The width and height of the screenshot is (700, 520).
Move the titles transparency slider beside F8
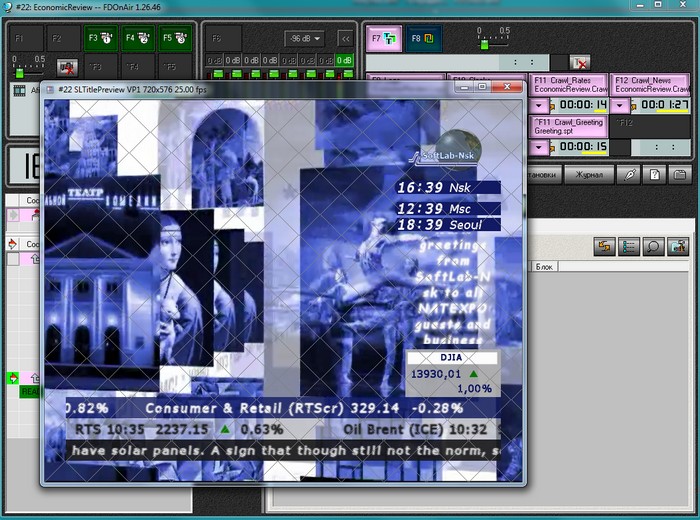[484, 44]
